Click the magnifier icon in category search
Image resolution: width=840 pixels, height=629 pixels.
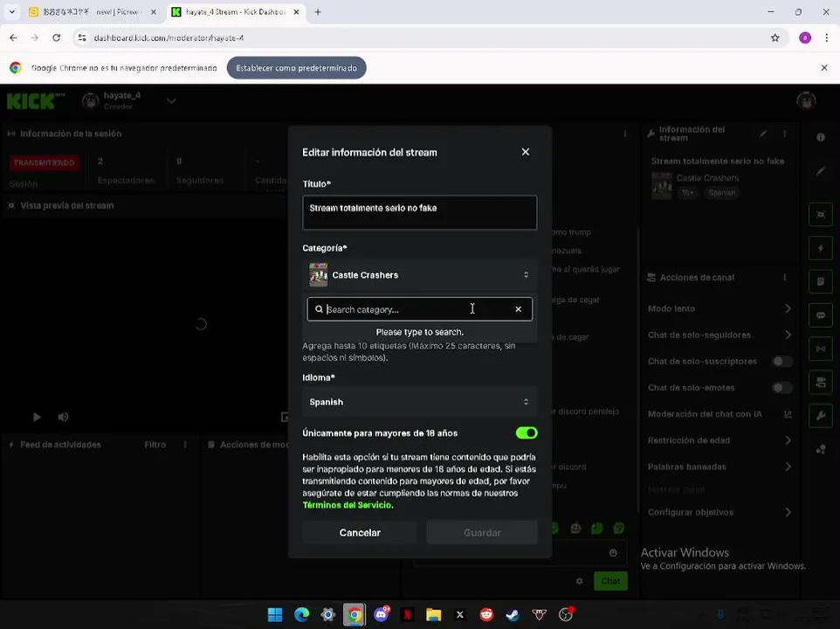319,309
